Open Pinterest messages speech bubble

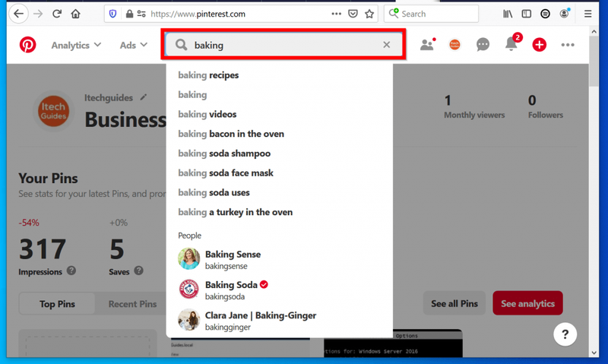(483, 45)
